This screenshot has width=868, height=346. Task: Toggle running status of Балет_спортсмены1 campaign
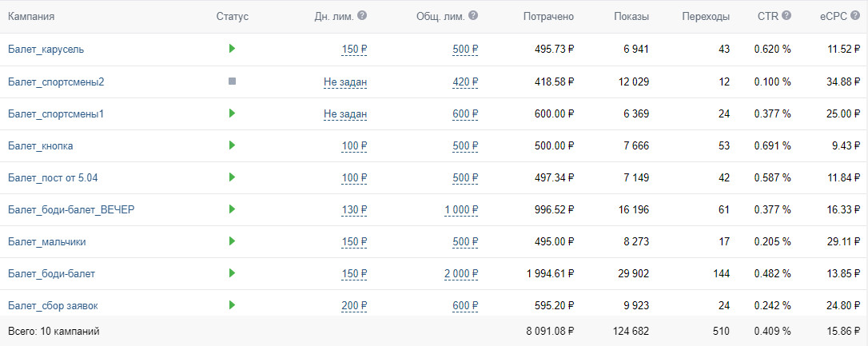click(232, 113)
